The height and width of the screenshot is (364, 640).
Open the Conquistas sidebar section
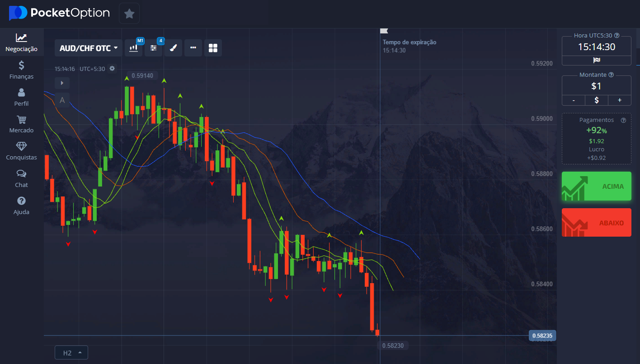click(x=21, y=150)
